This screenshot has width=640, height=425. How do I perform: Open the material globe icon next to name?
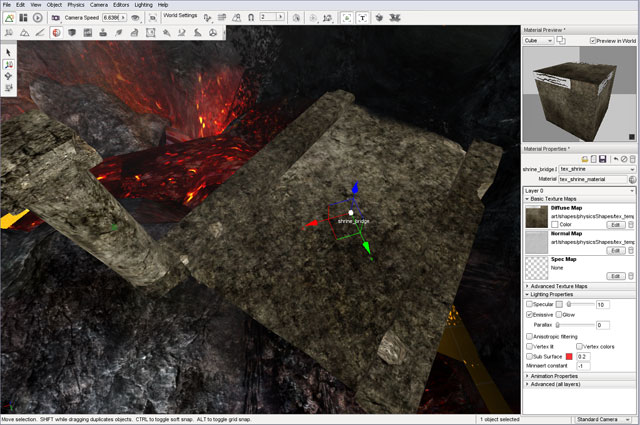click(631, 179)
